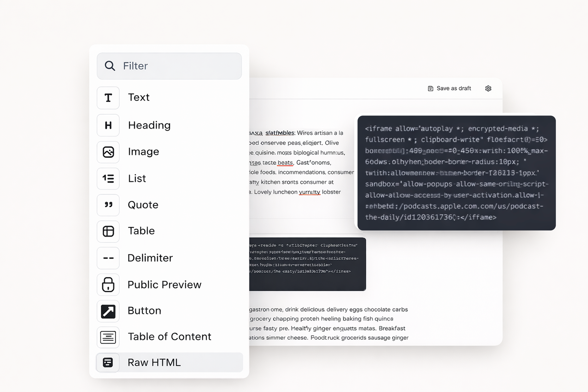Screen dimensions: 588x392
Task: Choose the Table of Content entry
Action: coord(169,337)
